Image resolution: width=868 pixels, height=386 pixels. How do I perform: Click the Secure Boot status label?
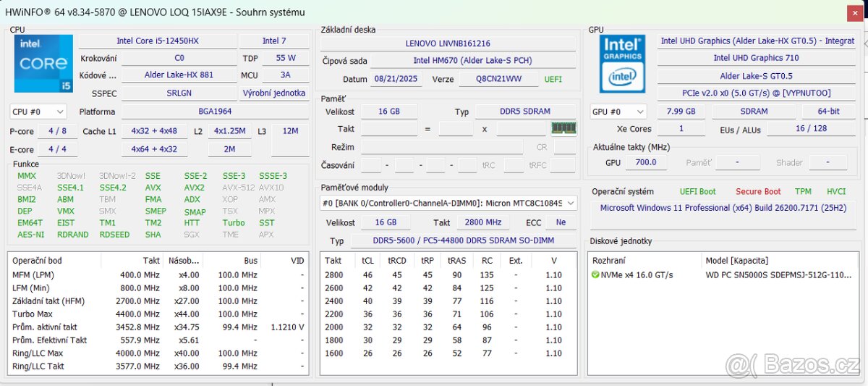point(758,192)
